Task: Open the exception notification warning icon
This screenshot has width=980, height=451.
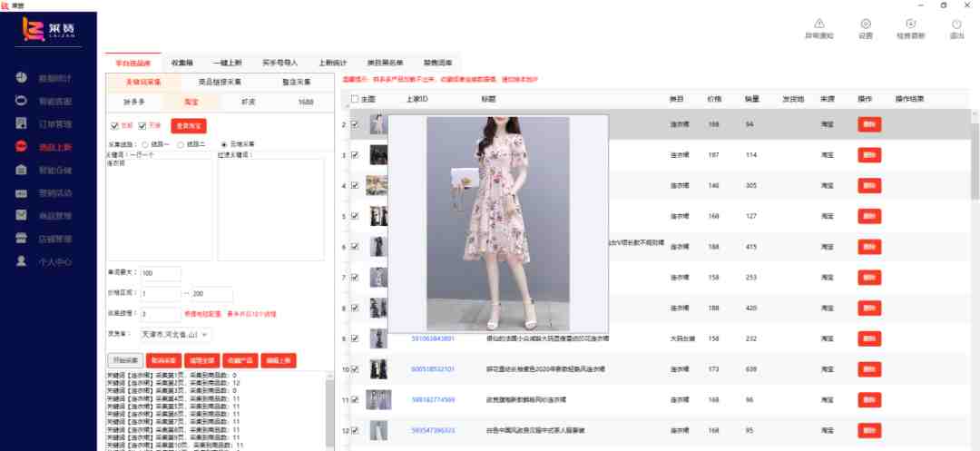Action: [818, 24]
